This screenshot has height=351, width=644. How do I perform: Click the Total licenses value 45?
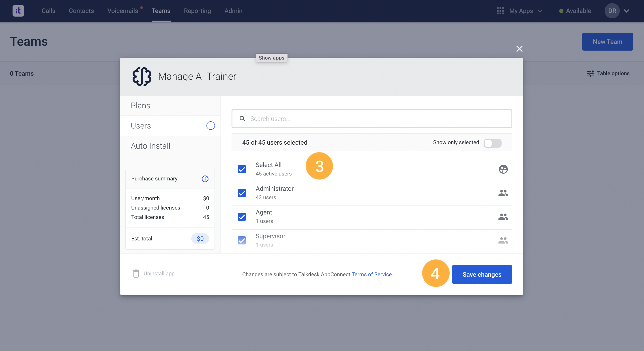[x=206, y=217]
